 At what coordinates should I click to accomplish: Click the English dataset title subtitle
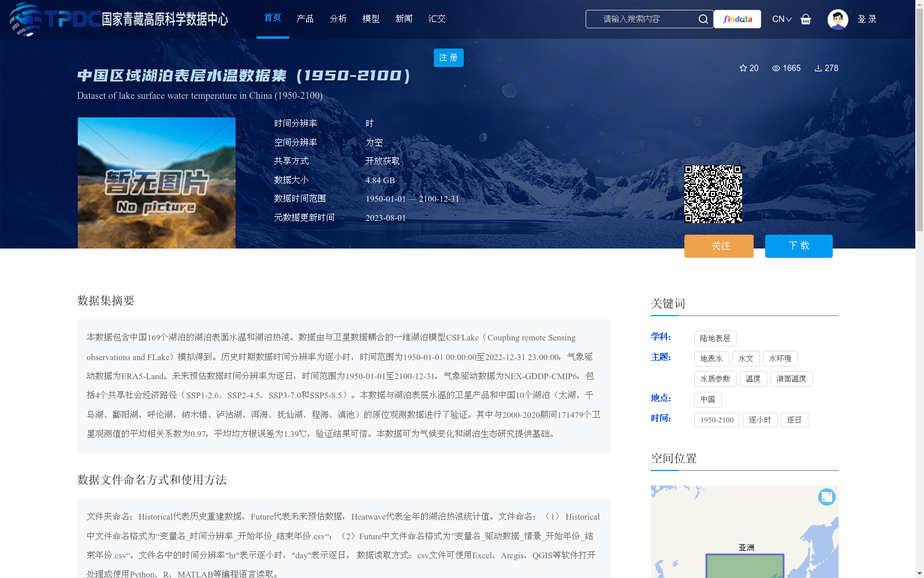[x=200, y=96]
